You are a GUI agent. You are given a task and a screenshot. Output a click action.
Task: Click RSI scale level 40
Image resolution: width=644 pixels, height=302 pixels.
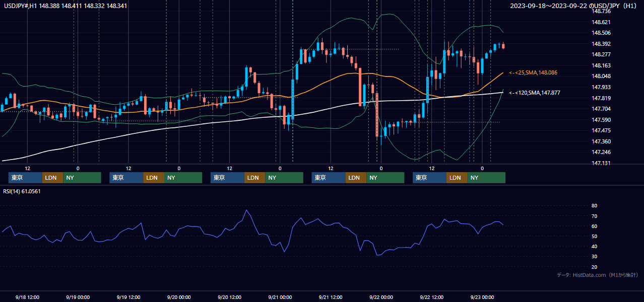click(594, 246)
